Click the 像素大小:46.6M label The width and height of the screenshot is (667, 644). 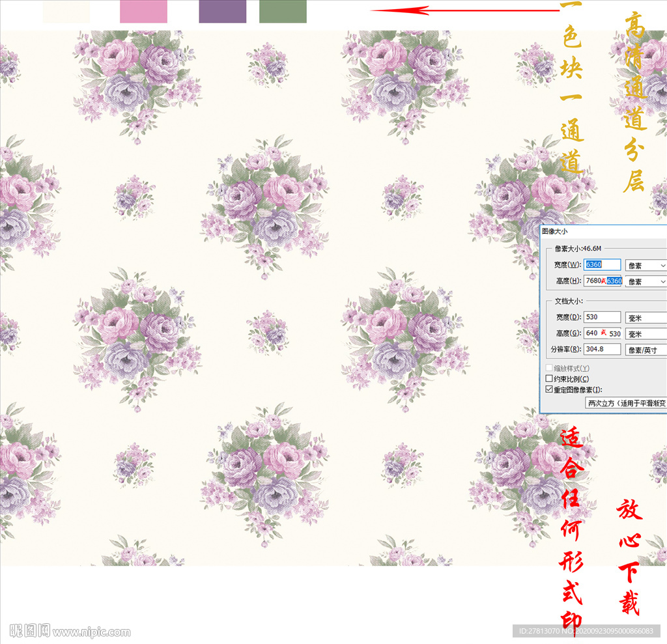(x=578, y=248)
